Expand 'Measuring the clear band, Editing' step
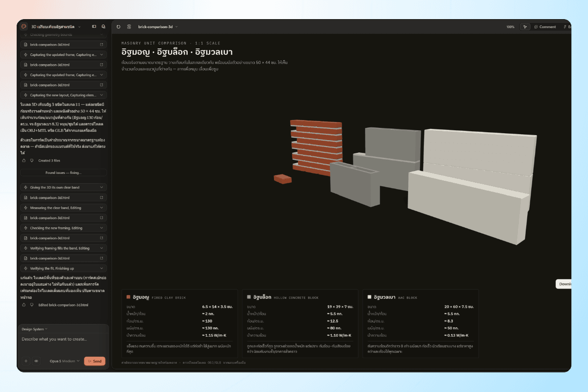 tap(64, 208)
